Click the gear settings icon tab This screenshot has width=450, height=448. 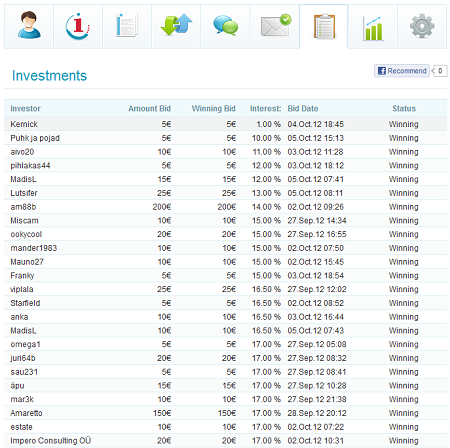[422, 26]
